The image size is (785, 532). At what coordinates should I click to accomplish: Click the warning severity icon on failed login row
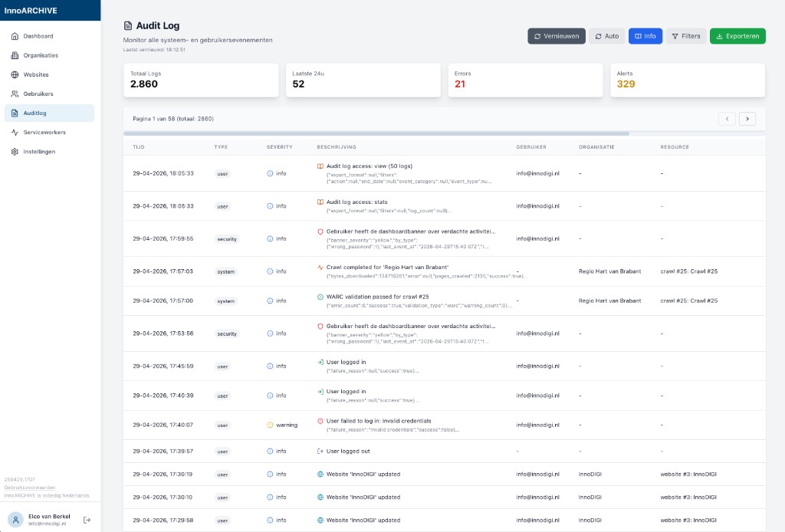click(270, 425)
